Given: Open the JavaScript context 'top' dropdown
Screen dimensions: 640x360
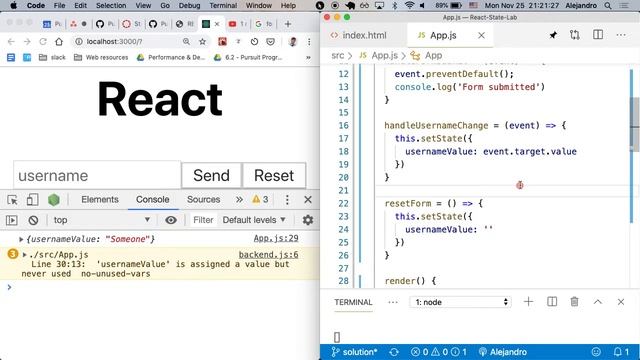Looking at the screenshot, I should pos(101,220).
